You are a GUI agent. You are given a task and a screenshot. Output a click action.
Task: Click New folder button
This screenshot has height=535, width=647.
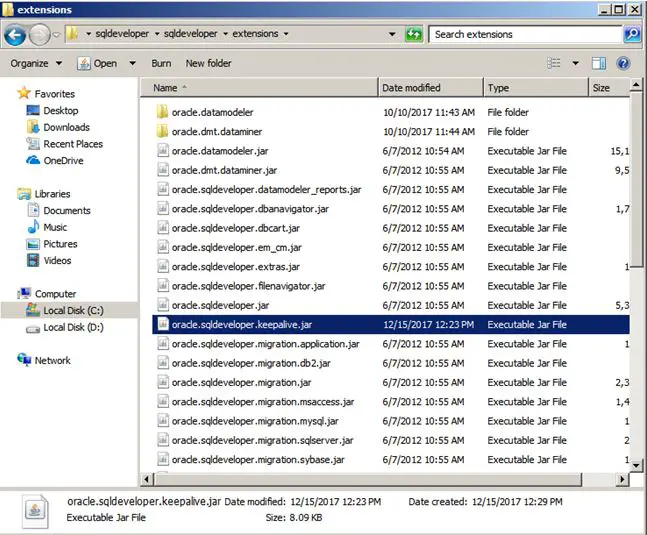point(208,63)
